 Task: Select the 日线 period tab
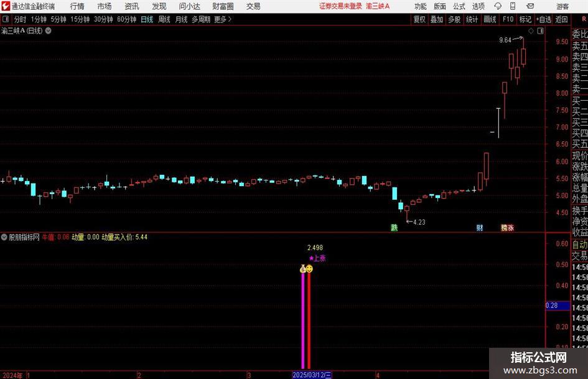[147, 19]
